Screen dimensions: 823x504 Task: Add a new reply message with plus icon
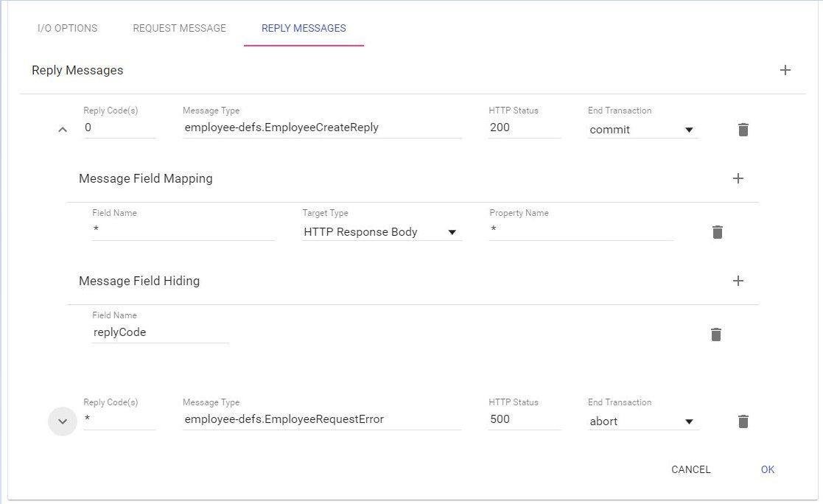[785, 71]
